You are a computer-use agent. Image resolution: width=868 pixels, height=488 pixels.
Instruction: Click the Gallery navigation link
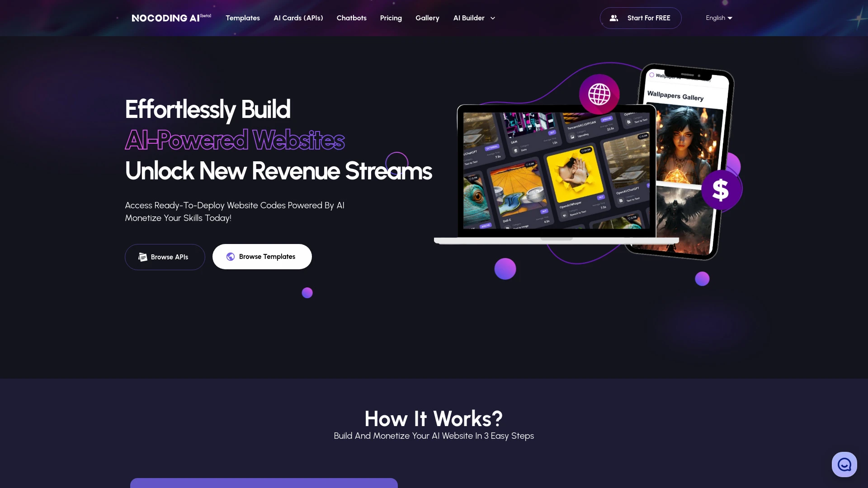pos(427,18)
